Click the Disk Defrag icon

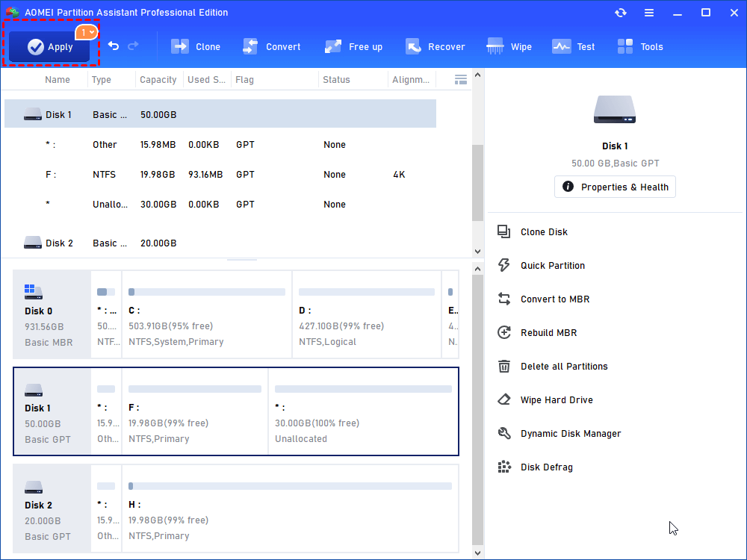coord(504,467)
